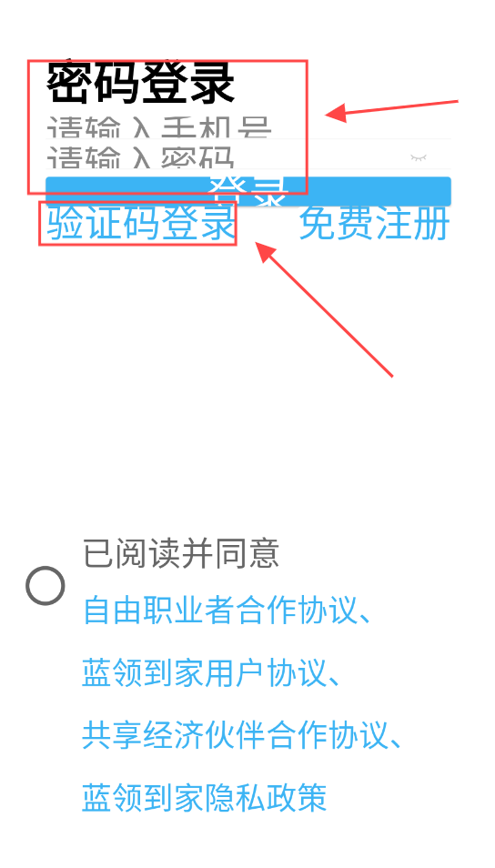Viewport: 495px width, 868px height.
Task: Click the red arrow pointing at password form
Action: (391, 108)
